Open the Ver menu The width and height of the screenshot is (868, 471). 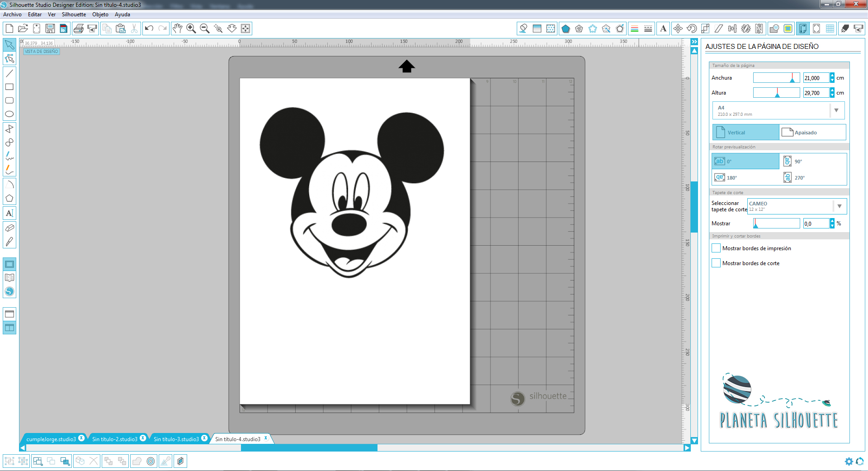click(52, 14)
